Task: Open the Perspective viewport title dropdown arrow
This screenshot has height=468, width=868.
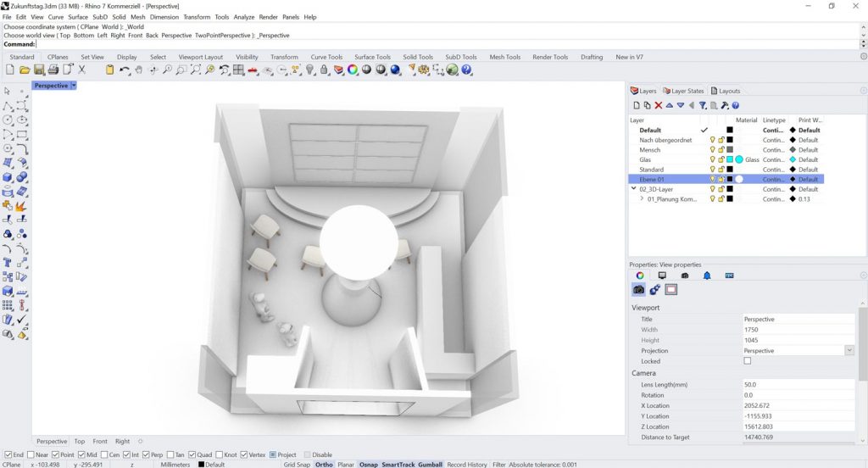Action: tap(74, 86)
